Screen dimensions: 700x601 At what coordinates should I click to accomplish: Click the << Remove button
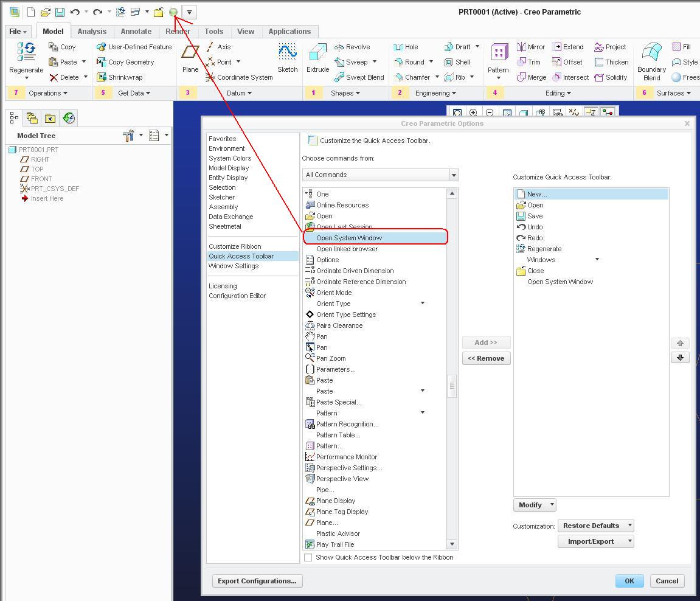486,358
